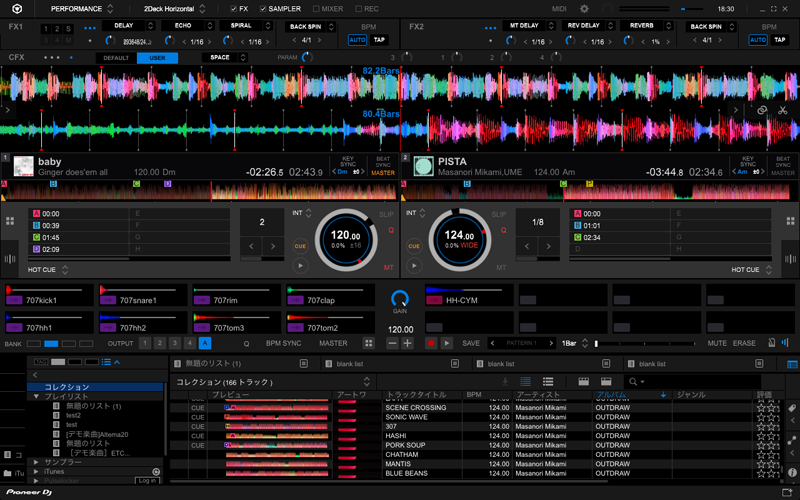Trigger the 707kick1 sampler pad

(50, 295)
